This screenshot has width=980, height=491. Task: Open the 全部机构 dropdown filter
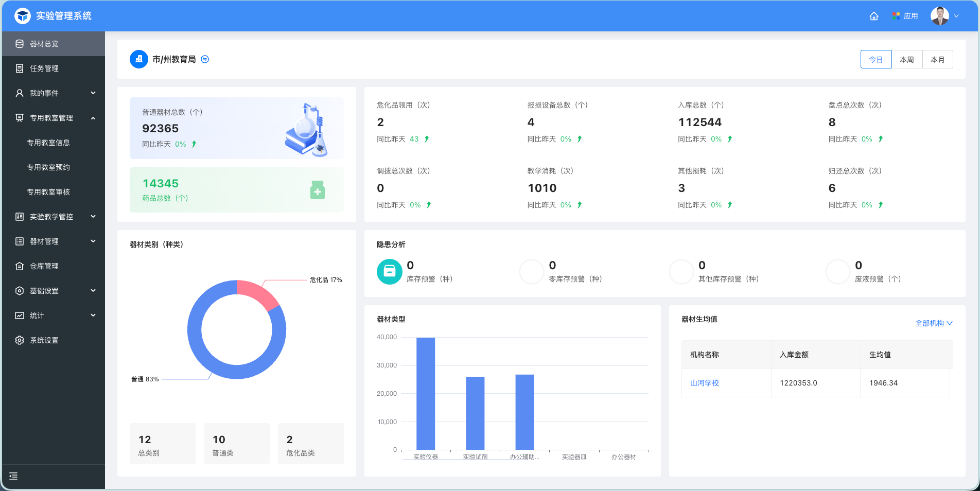pos(933,323)
